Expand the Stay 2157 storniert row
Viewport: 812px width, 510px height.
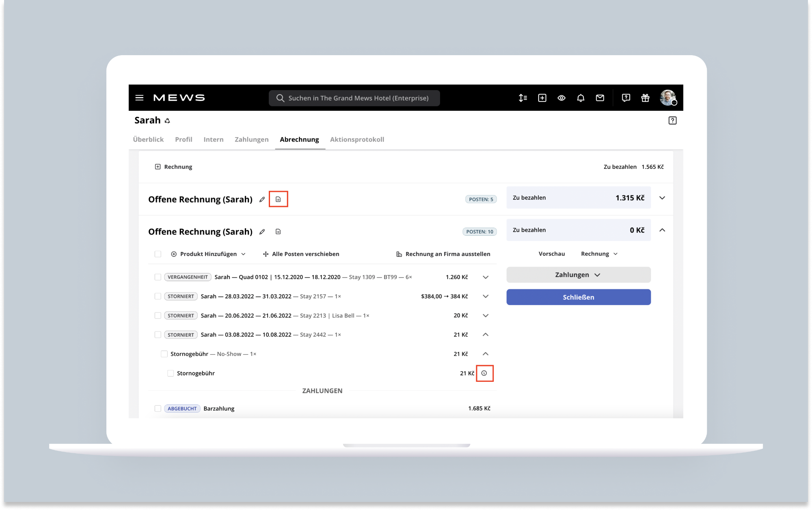click(486, 297)
